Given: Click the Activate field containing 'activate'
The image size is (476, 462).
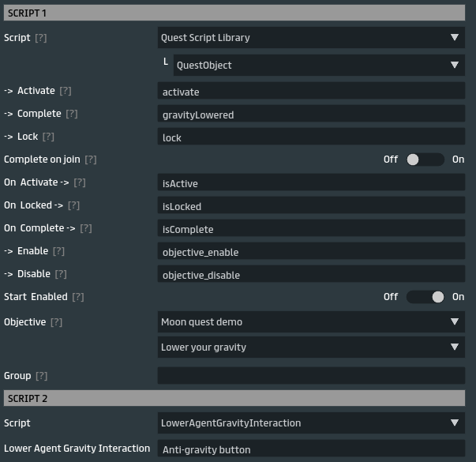Looking at the screenshot, I should [311, 91].
